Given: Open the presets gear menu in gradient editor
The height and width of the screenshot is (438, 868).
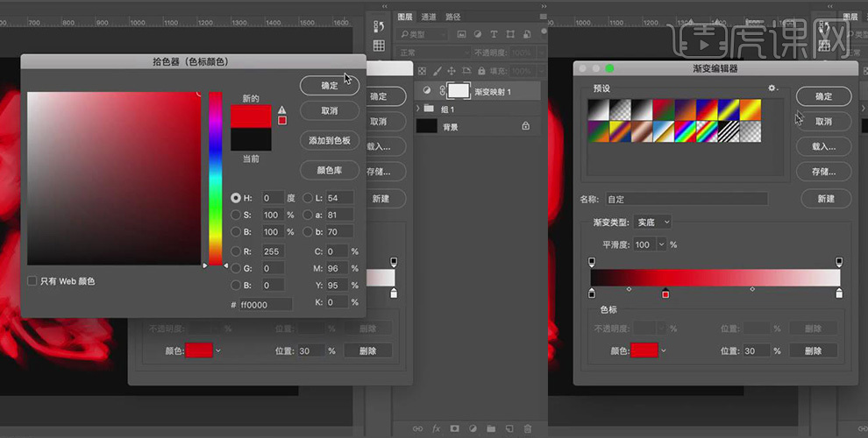Looking at the screenshot, I should click(x=772, y=88).
